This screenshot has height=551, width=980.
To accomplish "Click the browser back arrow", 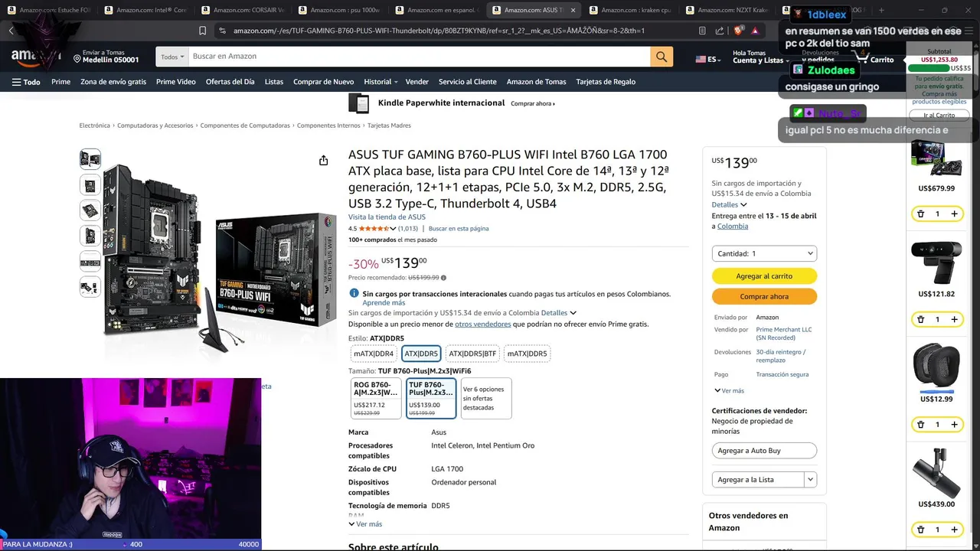I will (x=11, y=31).
